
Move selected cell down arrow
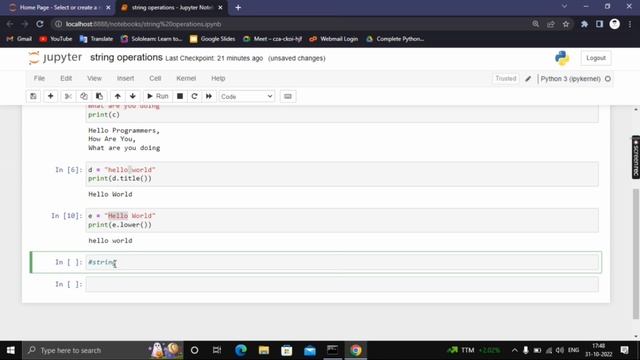click(x=133, y=96)
